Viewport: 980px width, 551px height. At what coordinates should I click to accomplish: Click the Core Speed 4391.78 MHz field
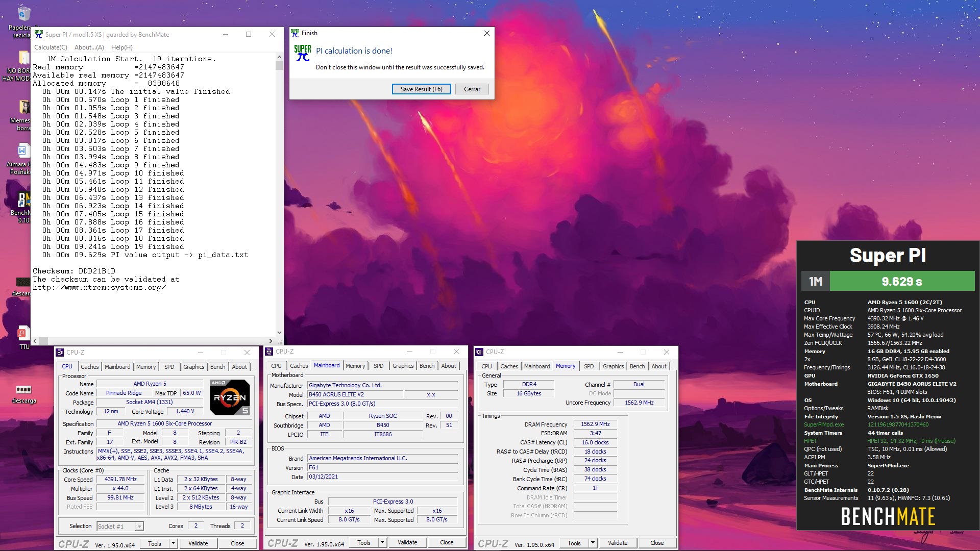[120, 480]
